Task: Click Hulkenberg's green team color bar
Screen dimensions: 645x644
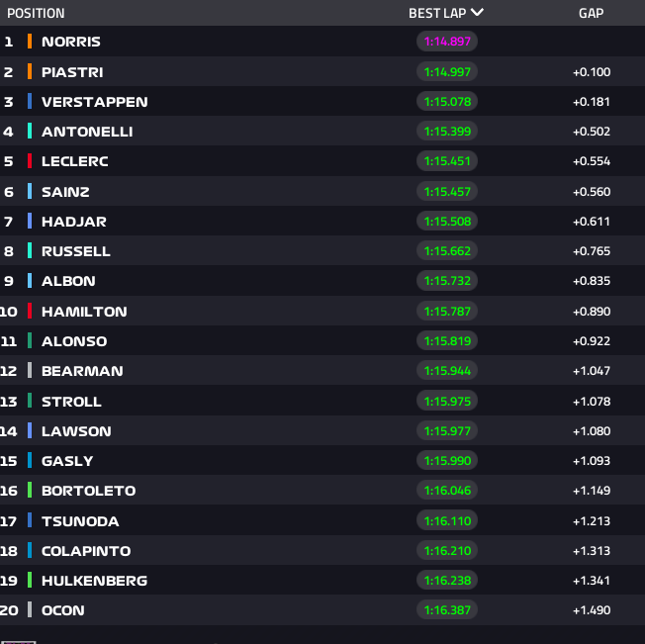Action: pos(30,581)
